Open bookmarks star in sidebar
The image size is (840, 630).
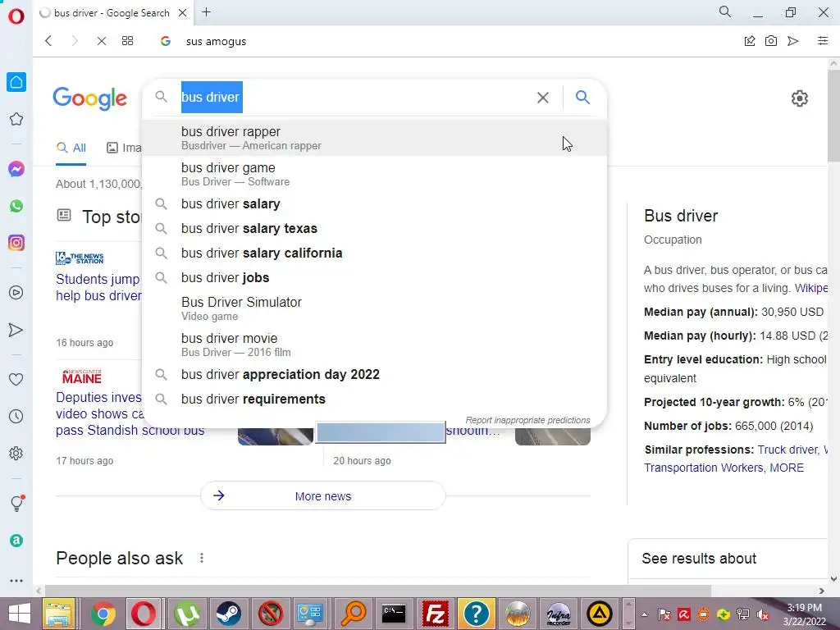click(x=16, y=119)
